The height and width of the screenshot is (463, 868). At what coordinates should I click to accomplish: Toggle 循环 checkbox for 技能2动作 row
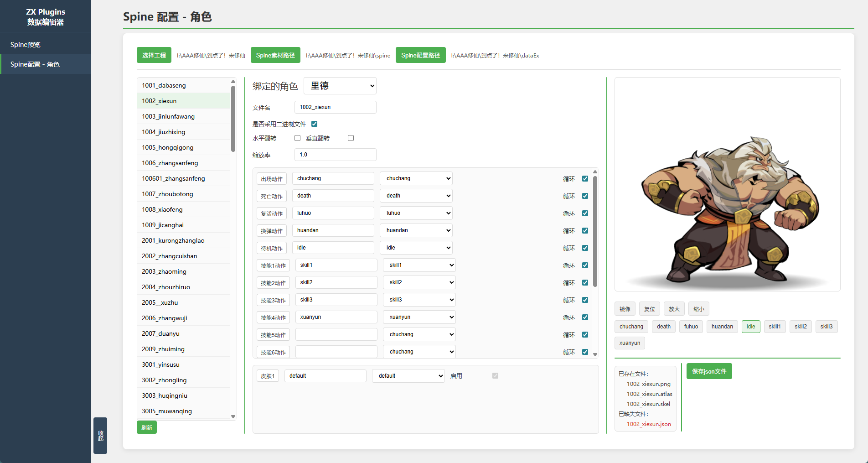[585, 282]
